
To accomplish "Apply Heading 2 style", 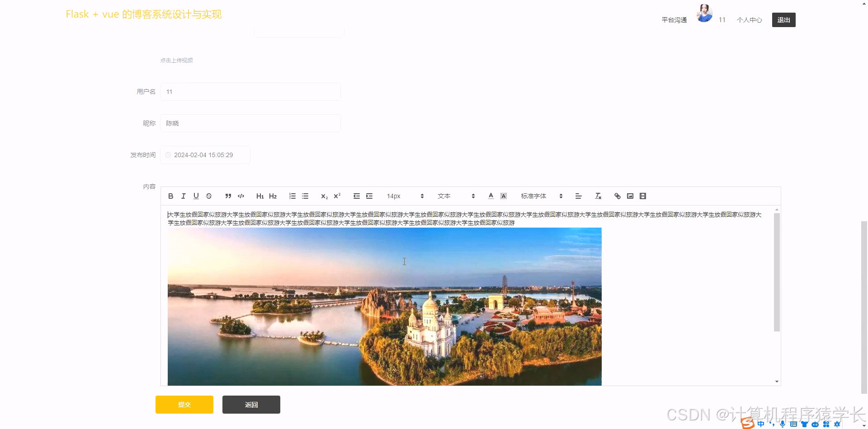I will pyautogui.click(x=273, y=196).
